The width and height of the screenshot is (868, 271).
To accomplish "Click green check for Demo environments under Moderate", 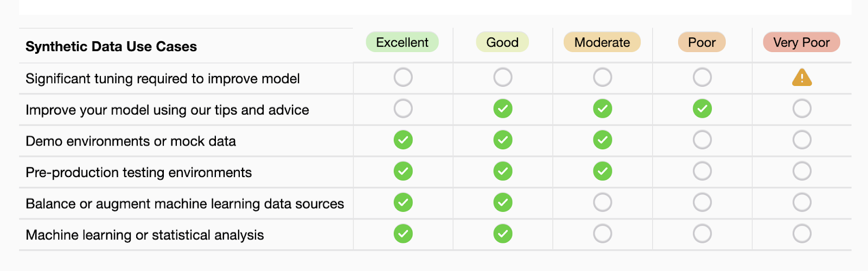I will pos(602,140).
